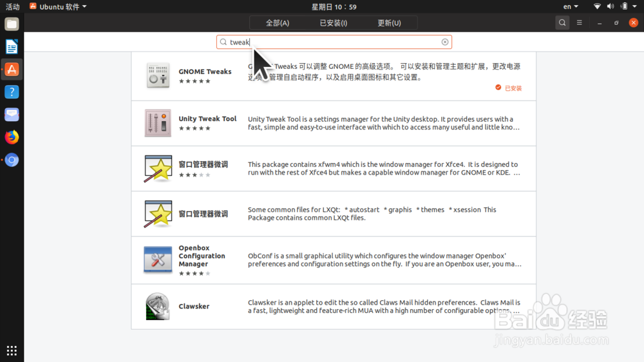Viewport: 644px width, 362px height.
Task: Click the Clawsker app icon
Action: point(158,307)
